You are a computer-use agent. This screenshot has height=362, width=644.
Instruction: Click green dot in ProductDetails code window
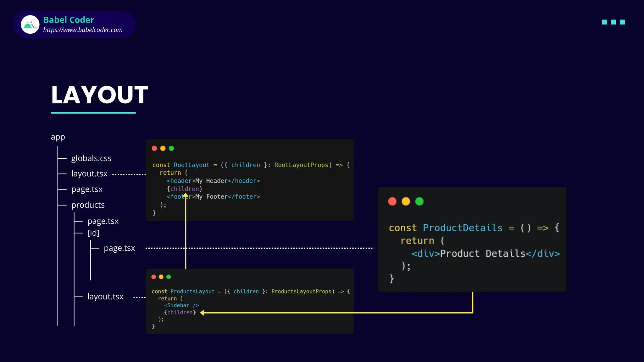click(419, 201)
